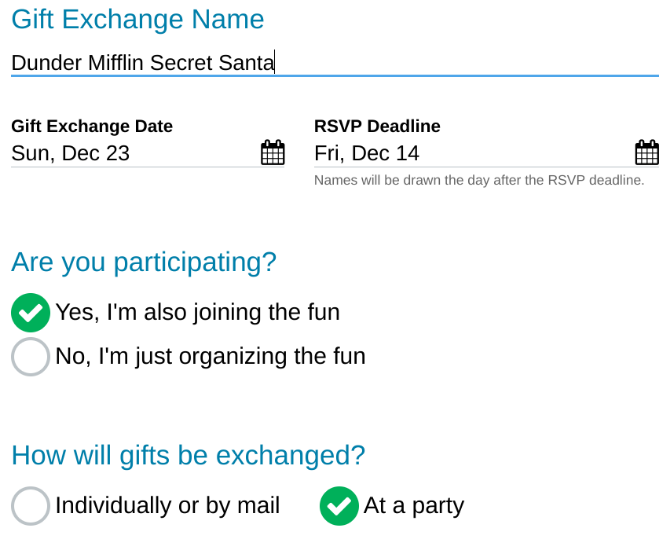Click the 'Individually or by mail' label text
670x539 pixels.
[168, 505]
